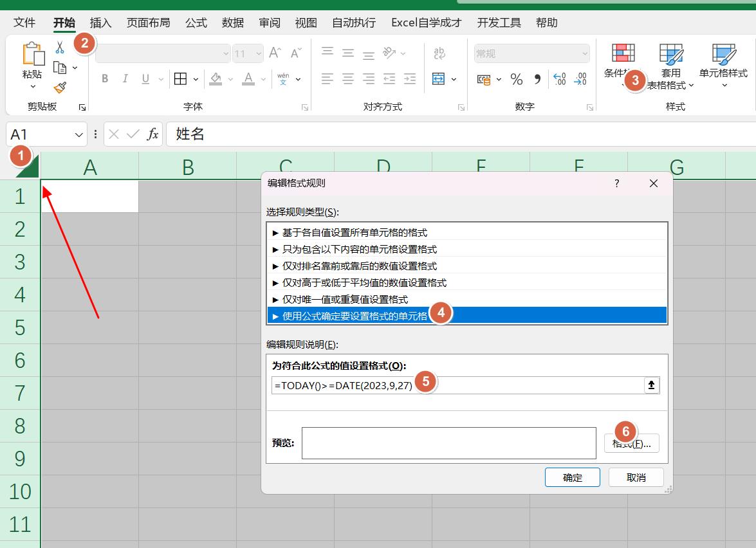The width and height of the screenshot is (756, 548).
Task: Click the 格式(F)... button
Action: click(632, 443)
